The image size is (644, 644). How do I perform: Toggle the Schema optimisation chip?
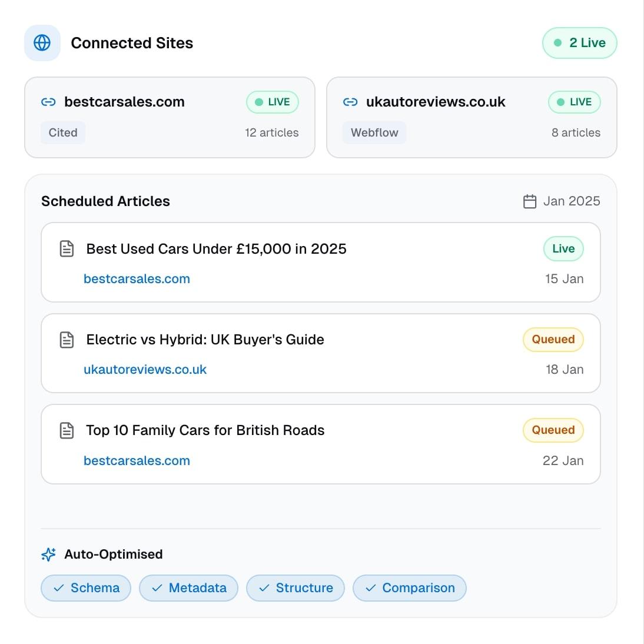click(x=86, y=588)
